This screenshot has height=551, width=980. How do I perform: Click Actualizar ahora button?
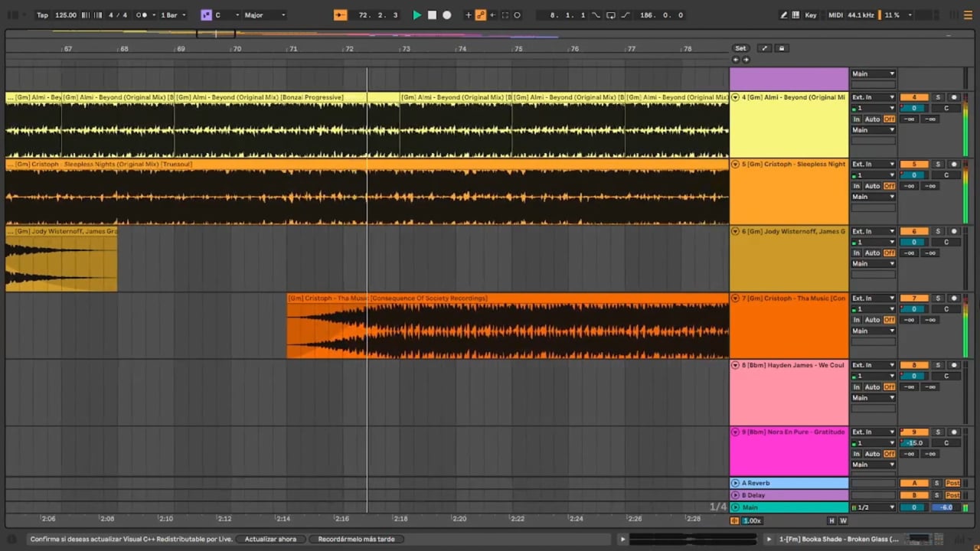[270, 540]
